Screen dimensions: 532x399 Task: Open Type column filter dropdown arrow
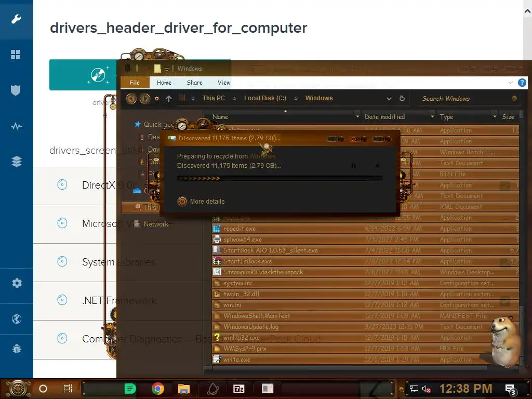click(x=495, y=116)
